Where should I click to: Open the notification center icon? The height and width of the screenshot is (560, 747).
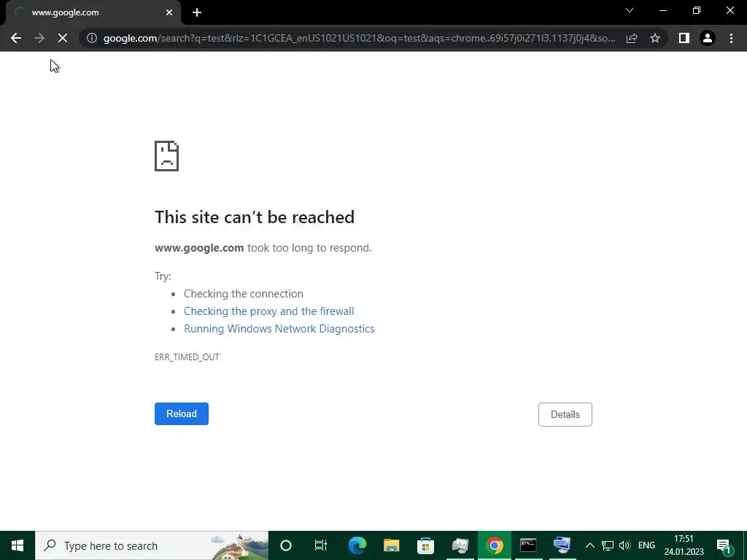(x=724, y=545)
